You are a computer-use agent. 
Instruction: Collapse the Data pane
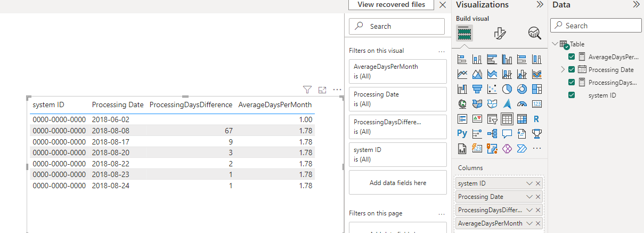[x=636, y=4]
